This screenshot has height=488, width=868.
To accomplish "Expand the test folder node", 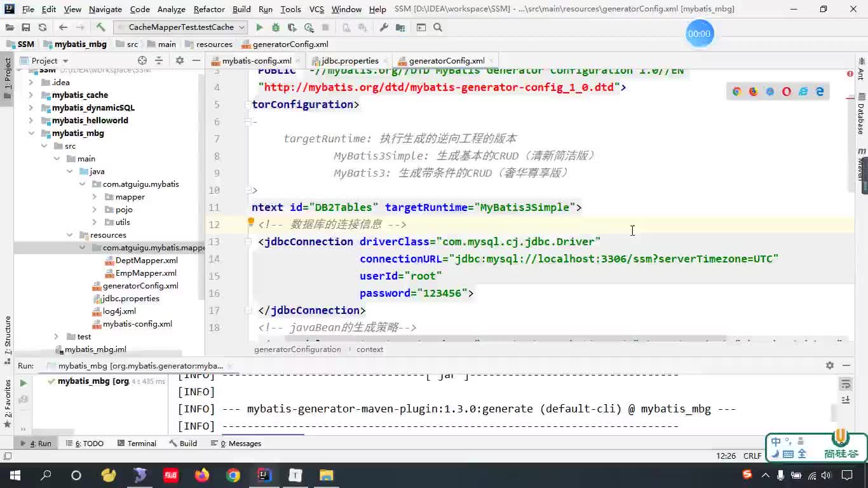I will [x=57, y=337].
